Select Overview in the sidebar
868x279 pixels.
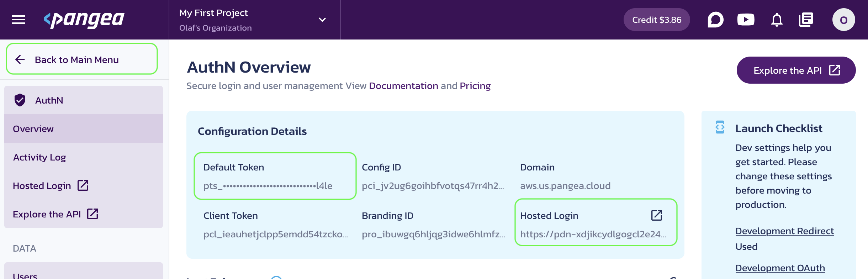click(x=84, y=128)
